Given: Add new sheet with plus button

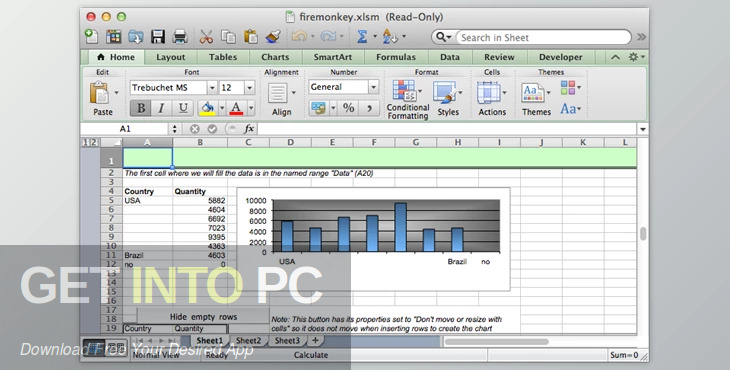Looking at the screenshot, I should click(315, 341).
